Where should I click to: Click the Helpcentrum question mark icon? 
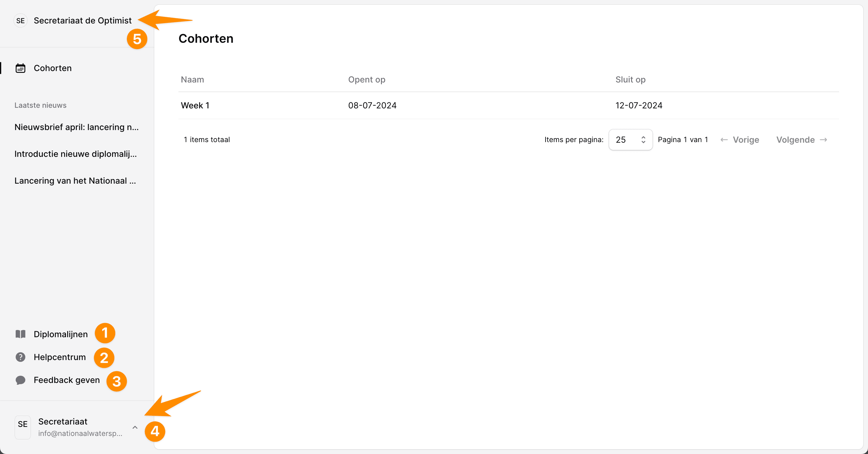[x=20, y=357]
